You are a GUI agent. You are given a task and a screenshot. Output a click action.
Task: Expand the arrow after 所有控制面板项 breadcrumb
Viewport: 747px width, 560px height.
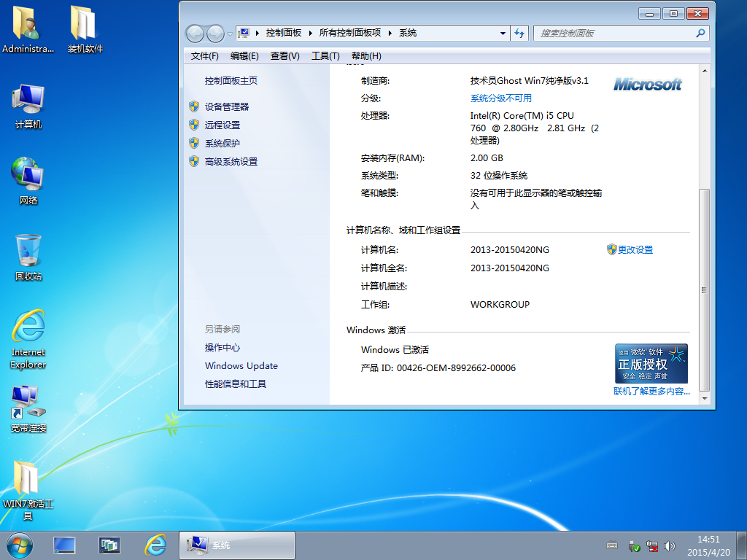[390, 33]
